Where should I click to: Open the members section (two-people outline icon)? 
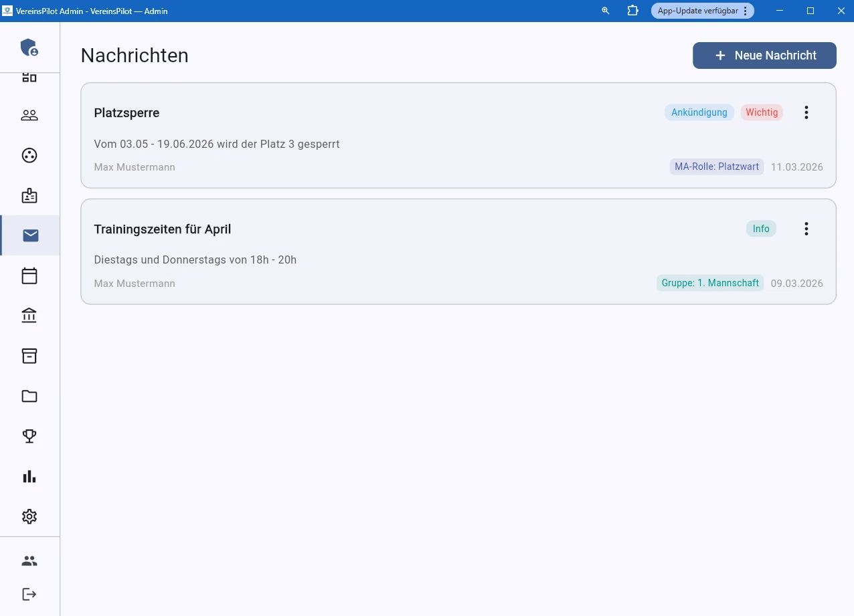pyautogui.click(x=29, y=115)
